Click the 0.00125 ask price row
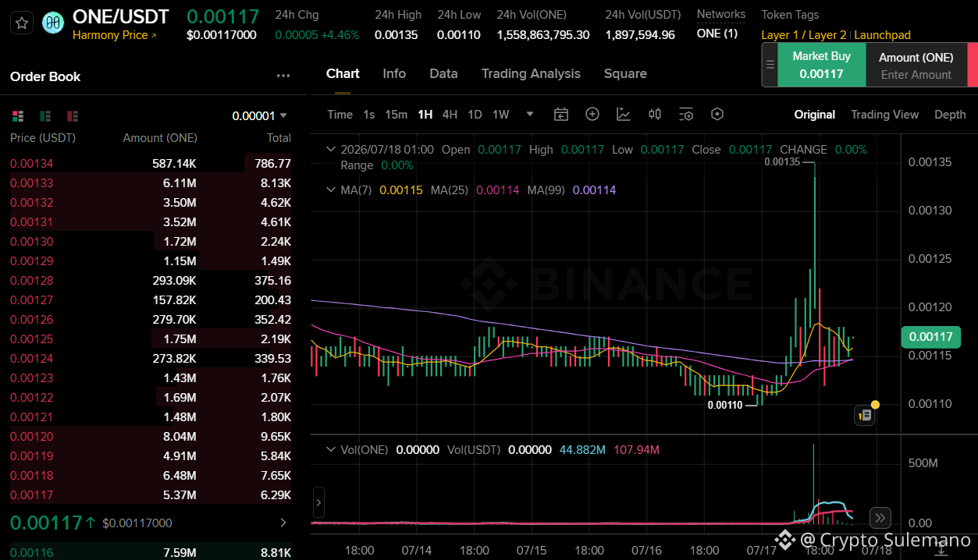 [151, 339]
